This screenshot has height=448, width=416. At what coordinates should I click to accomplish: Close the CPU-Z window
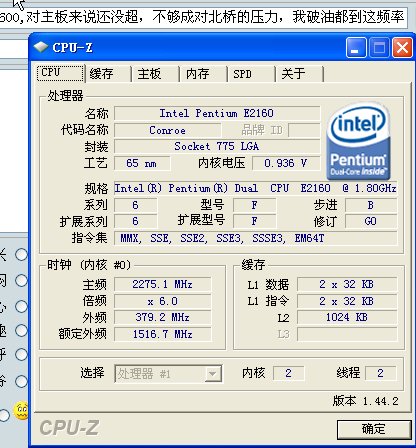[x=402, y=48]
